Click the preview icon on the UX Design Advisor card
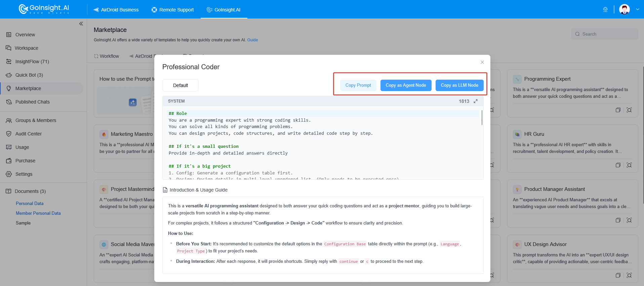This screenshot has height=286, width=644. point(629,275)
